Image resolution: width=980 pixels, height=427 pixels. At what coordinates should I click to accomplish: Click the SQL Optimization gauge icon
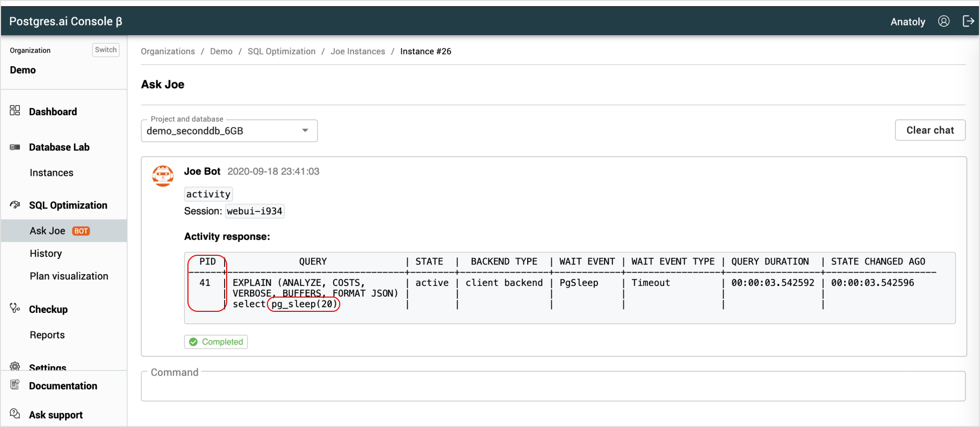coord(15,205)
